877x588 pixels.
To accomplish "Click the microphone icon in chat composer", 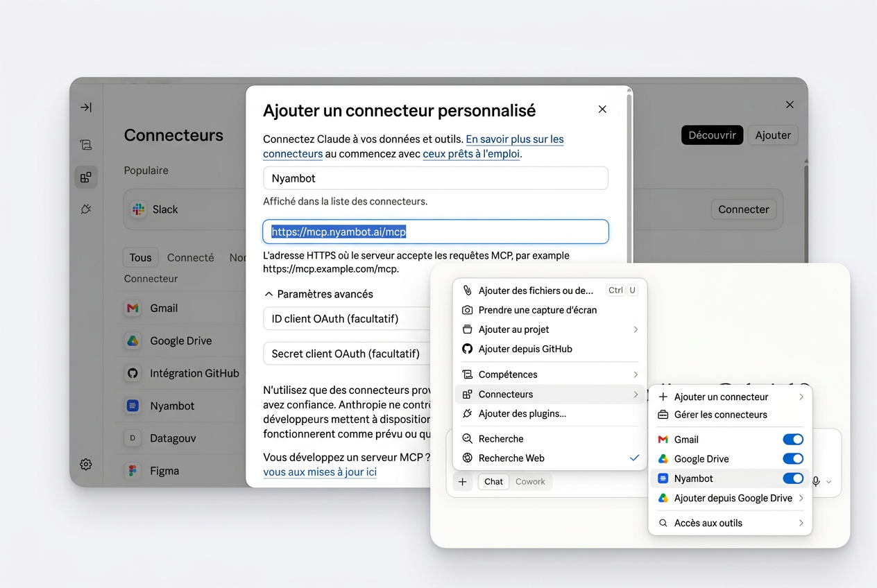I will (816, 481).
